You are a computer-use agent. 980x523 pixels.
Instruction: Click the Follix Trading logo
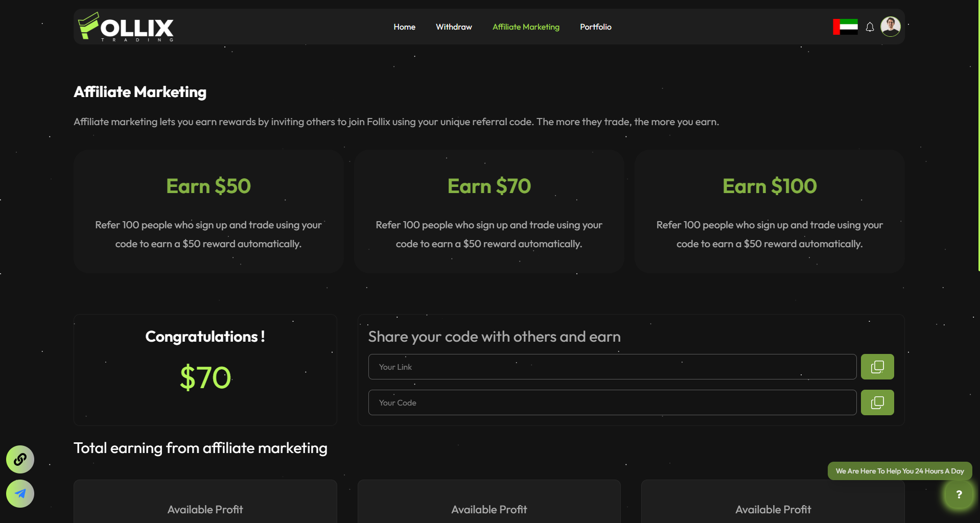pos(126,27)
